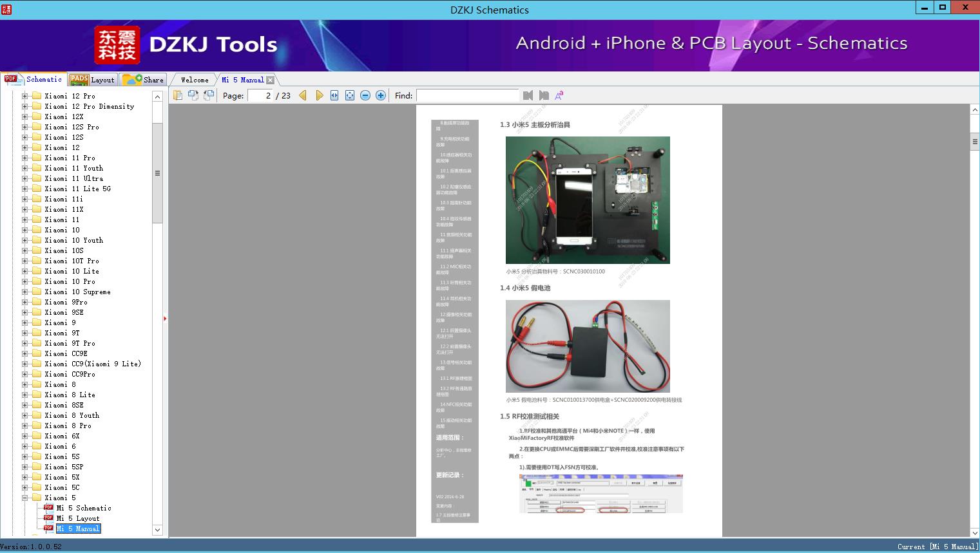Fit whole page icon
980x553 pixels.
[350, 95]
